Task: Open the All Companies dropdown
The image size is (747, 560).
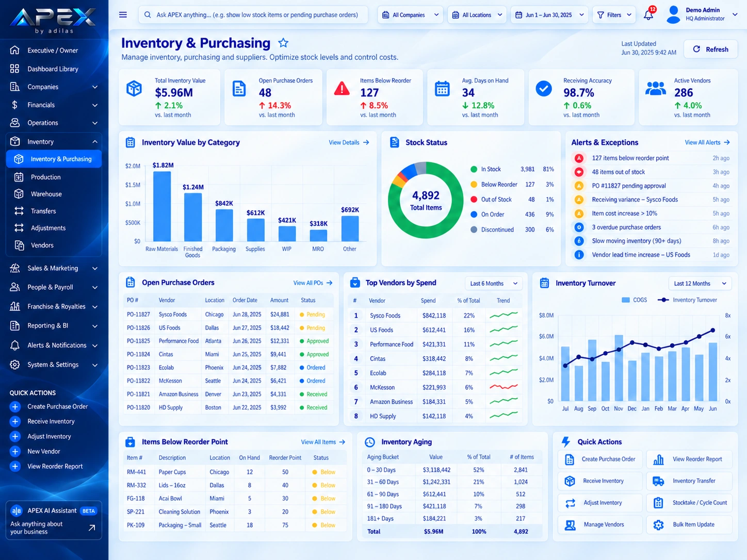Action: click(x=411, y=15)
